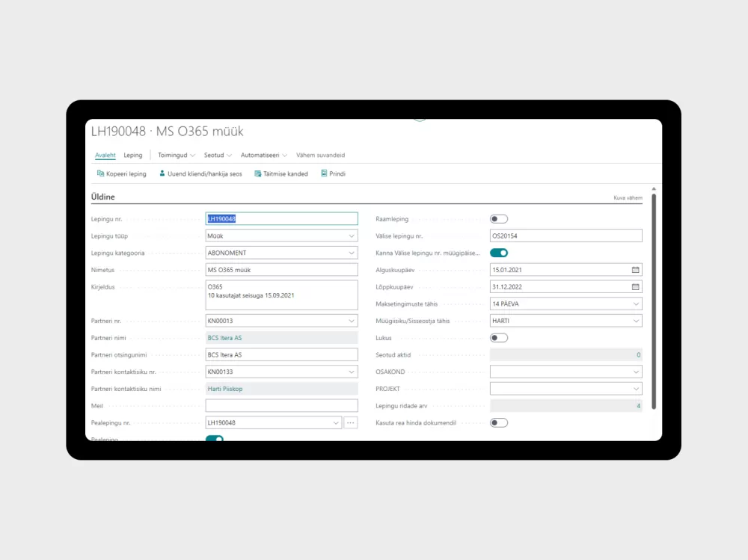The height and width of the screenshot is (560, 748).
Task: Click the Üldine section heading
Action: [103, 197]
